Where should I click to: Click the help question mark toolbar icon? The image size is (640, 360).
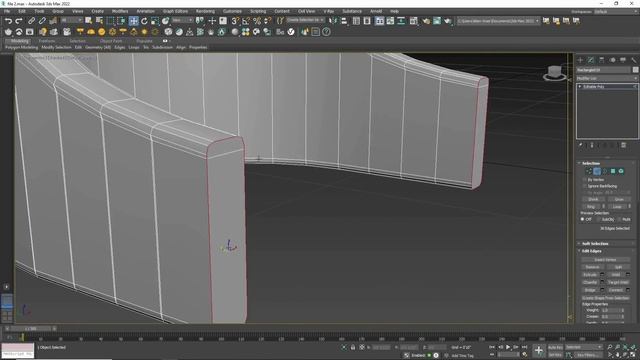326,32
